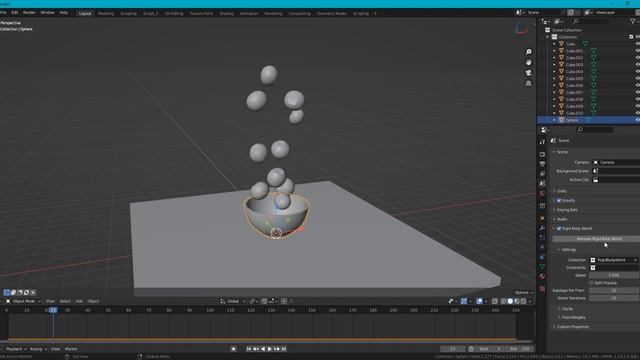Toggle the Gravity checkbox
The image size is (640, 360).
559,200
